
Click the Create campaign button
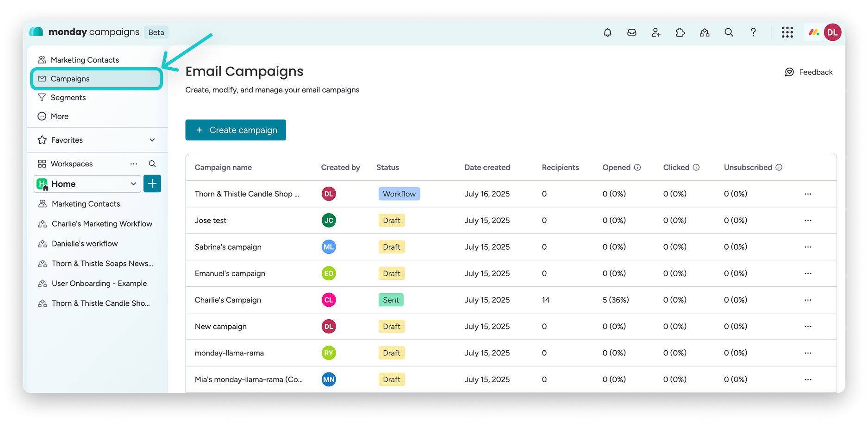pos(236,130)
